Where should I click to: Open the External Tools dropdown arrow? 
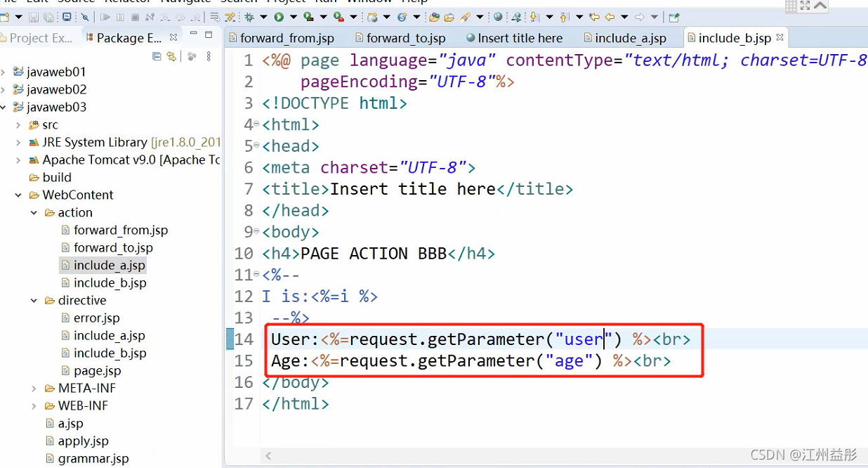[353, 17]
